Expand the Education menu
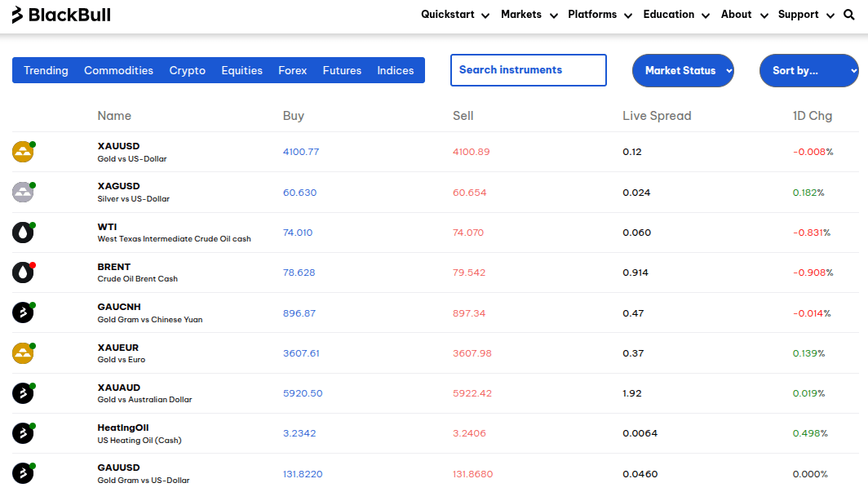The image size is (868, 492). pyautogui.click(x=676, y=15)
